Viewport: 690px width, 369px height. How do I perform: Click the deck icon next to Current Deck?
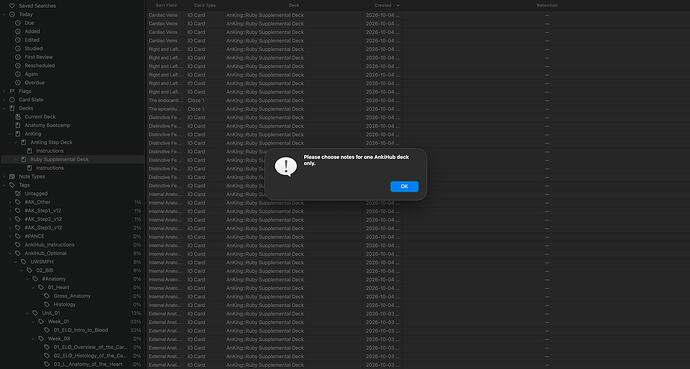(x=18, y=117)
